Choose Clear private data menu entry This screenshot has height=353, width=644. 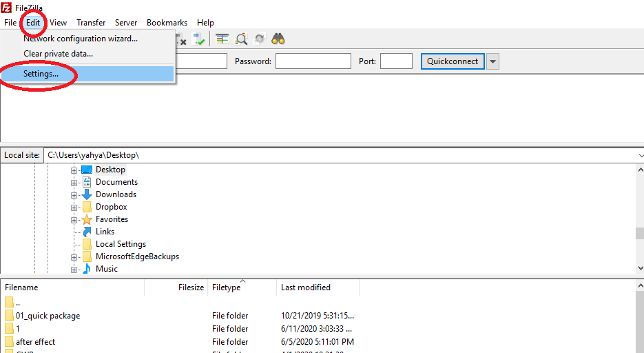[x=58, y=54]
